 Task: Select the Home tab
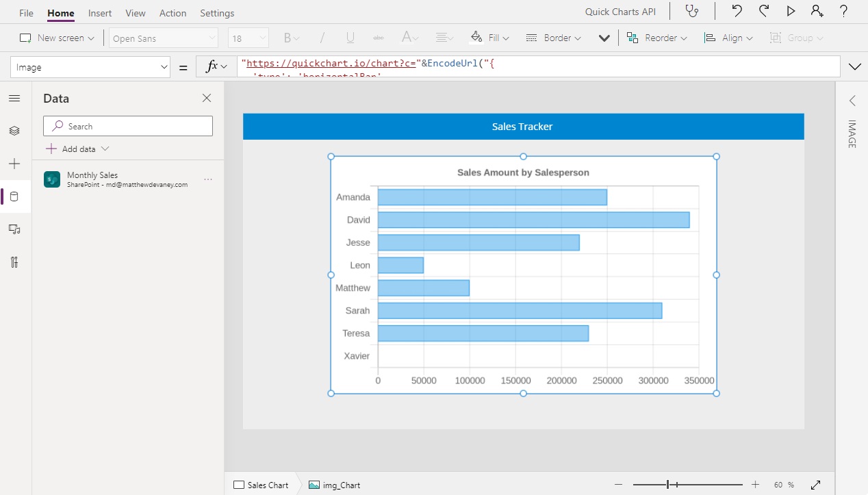coord(61,13)
